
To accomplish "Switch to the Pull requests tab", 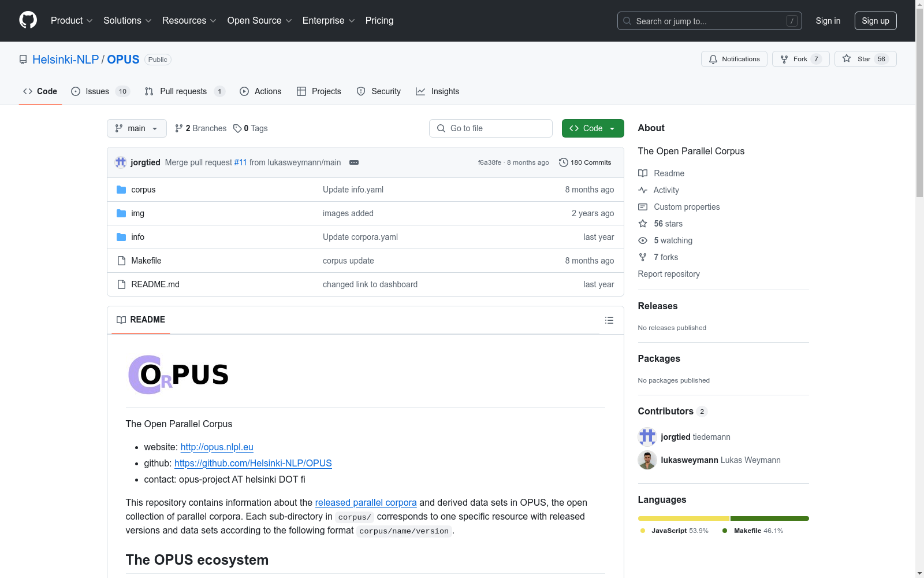I will point(185,91).
